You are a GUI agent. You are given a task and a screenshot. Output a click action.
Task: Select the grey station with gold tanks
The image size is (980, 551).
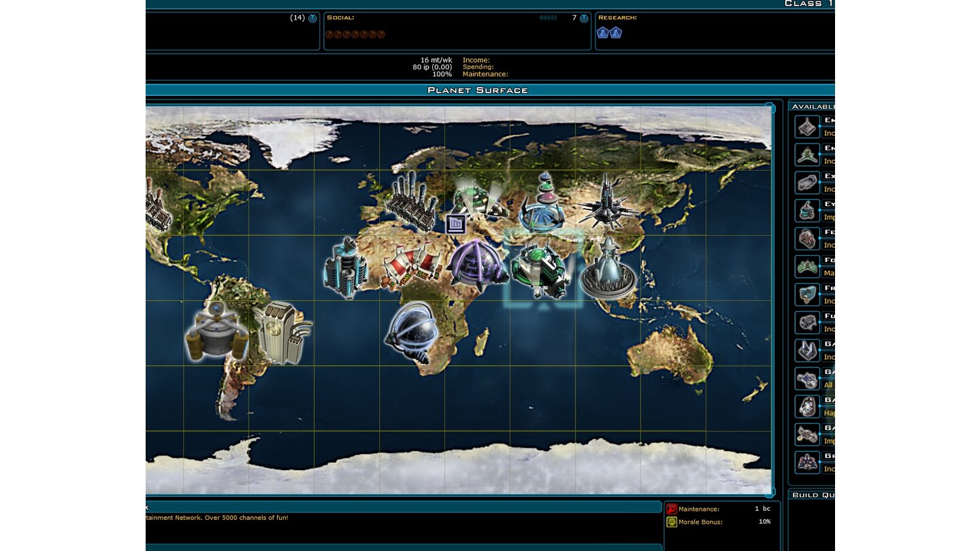tap(216, 331)
